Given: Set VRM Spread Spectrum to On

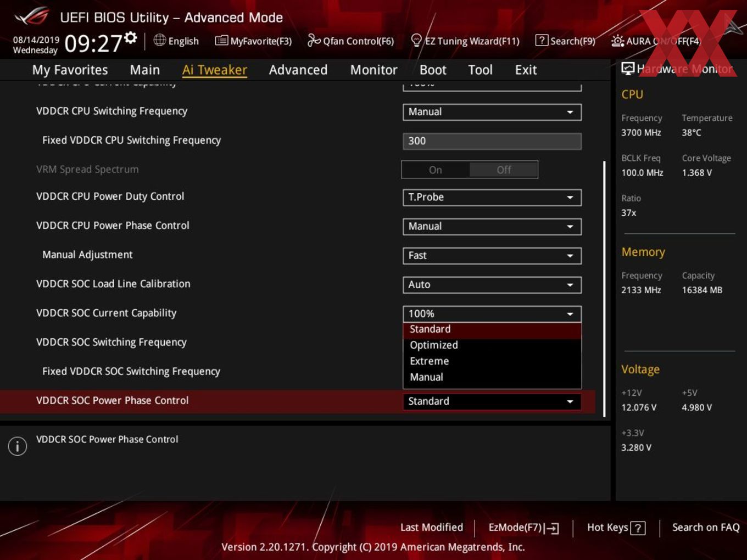Looking at the screenshot, I should coord(436,170).
